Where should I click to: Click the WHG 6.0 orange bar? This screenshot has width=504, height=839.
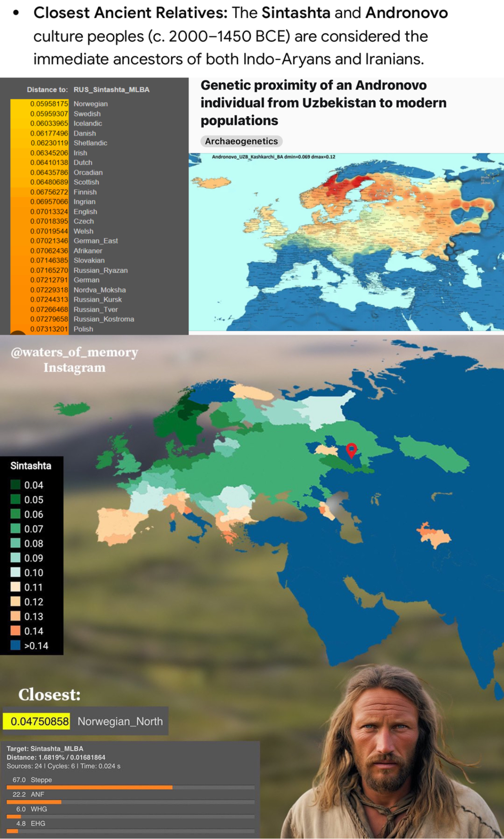point(14,817)
